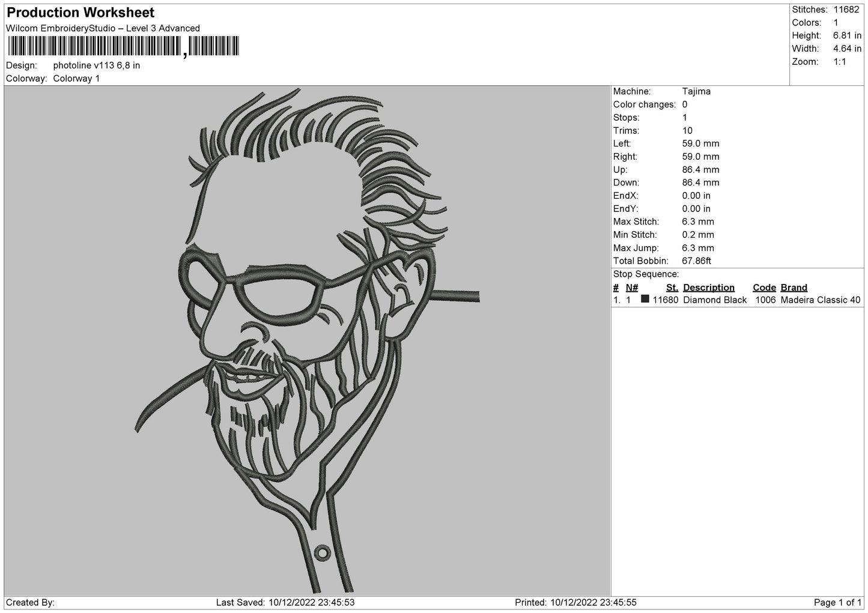Click the Height value 6.81 in
868x613 pixels.
click(847, 36)
